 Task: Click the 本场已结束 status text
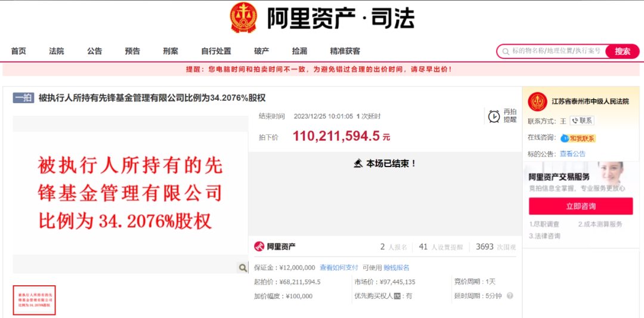pyautogui.click(x=391, y=163)
